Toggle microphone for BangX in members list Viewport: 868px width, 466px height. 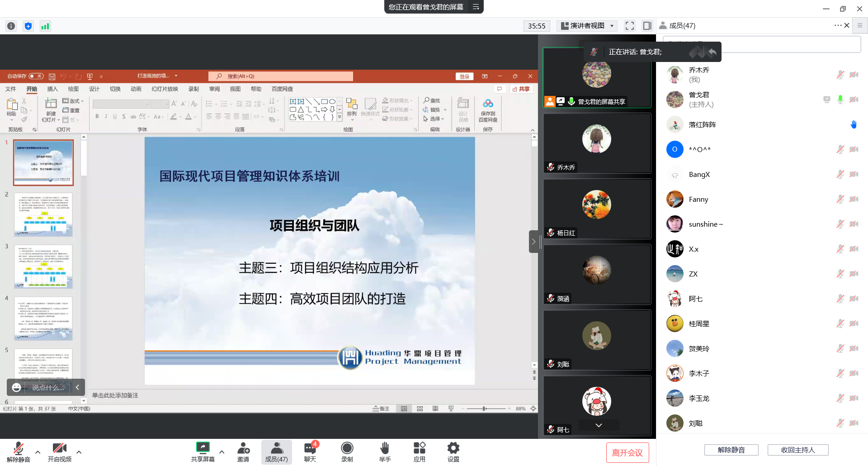840,174
